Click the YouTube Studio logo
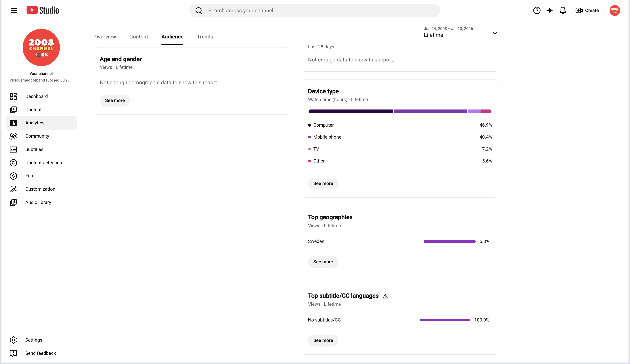The width and height of the screenshot is (630, 364). [43, 10]
